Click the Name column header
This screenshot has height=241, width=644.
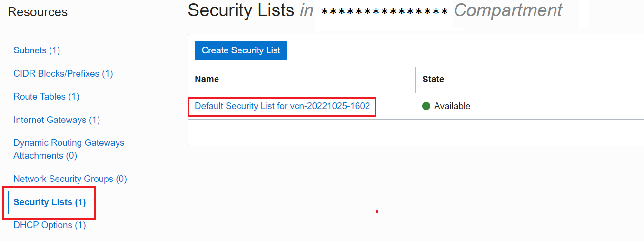[x=207, y=80]
